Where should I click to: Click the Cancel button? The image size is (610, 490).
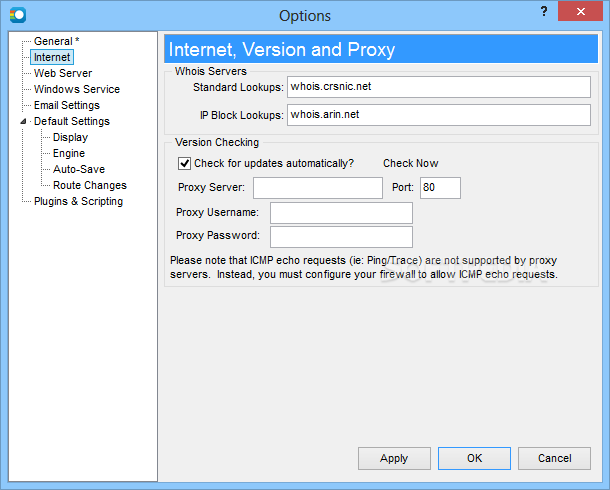(x=554, y=458)
